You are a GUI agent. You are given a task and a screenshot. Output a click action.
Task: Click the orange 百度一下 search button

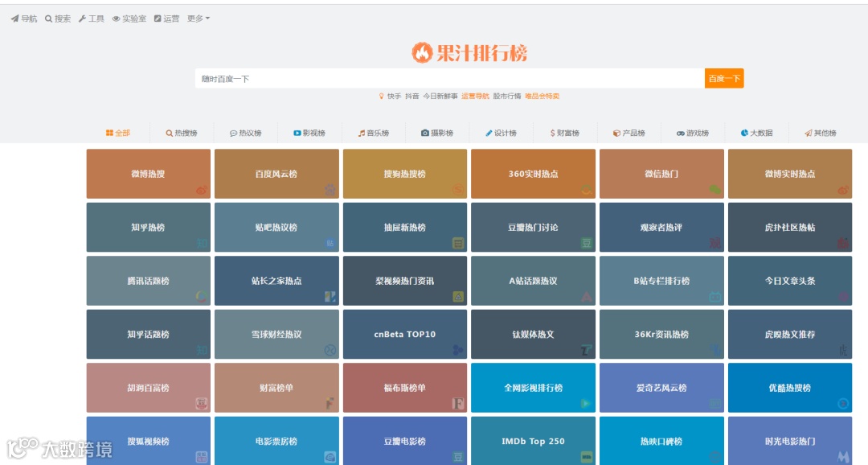pyautogui.click(x=724, y=79)
